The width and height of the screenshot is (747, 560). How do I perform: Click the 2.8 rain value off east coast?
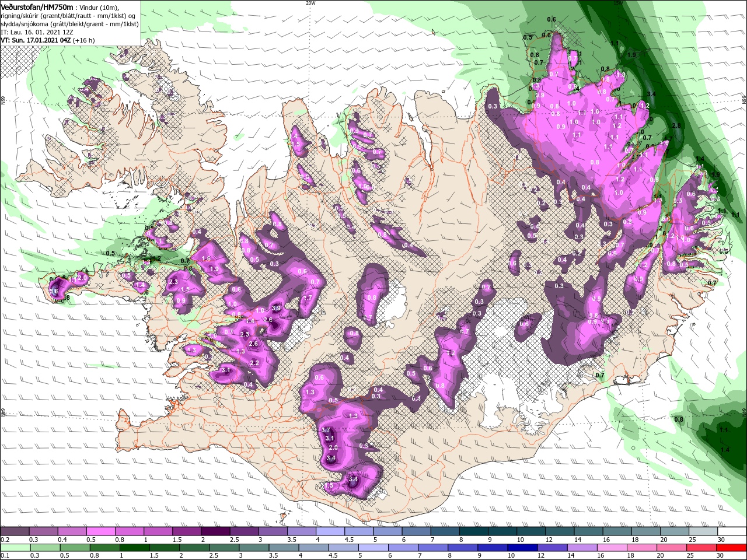677,126
